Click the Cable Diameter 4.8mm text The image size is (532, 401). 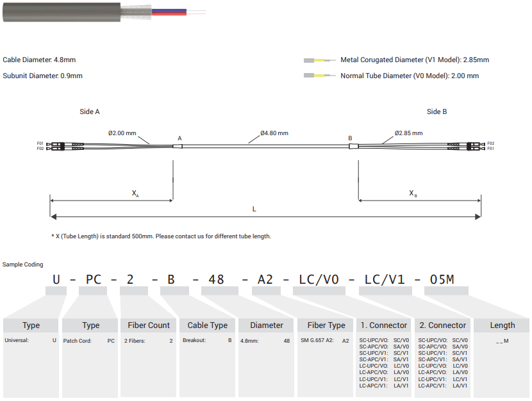pos(39,60)
